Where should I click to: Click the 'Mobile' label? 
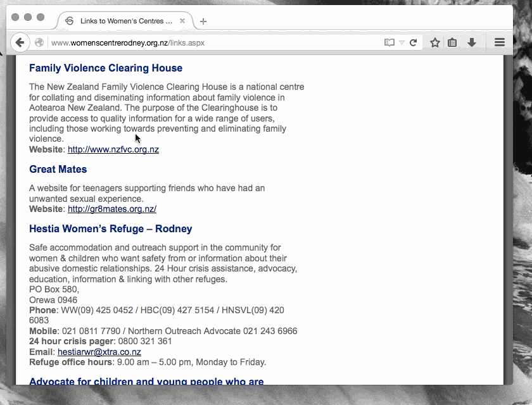(x=44, y=331)
